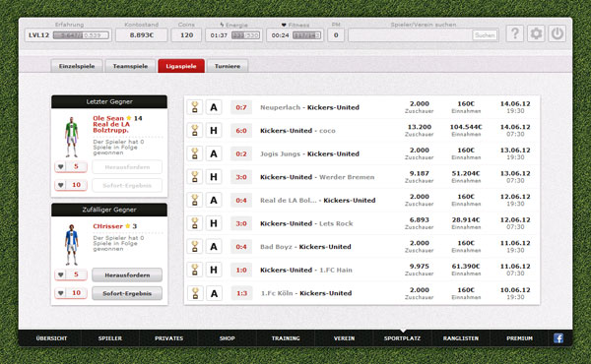
Task: Click Ole Sean player avatar
Action: [x=71, y=137]
